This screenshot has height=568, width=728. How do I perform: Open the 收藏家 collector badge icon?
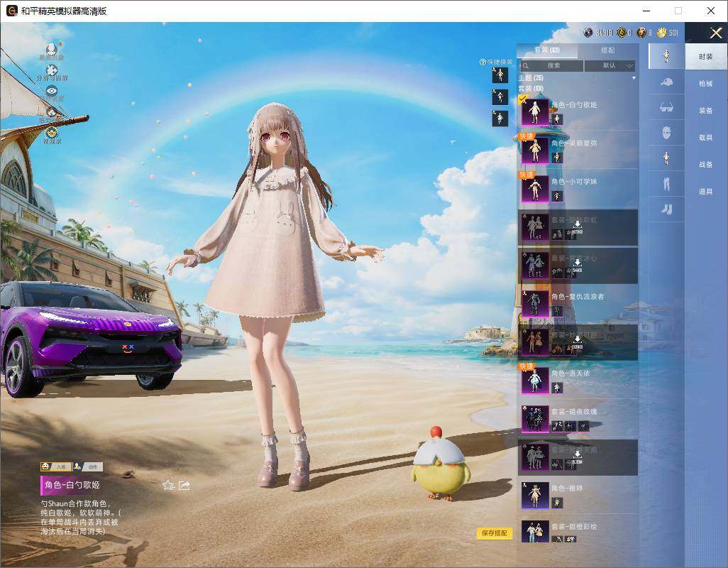[52, 133]
